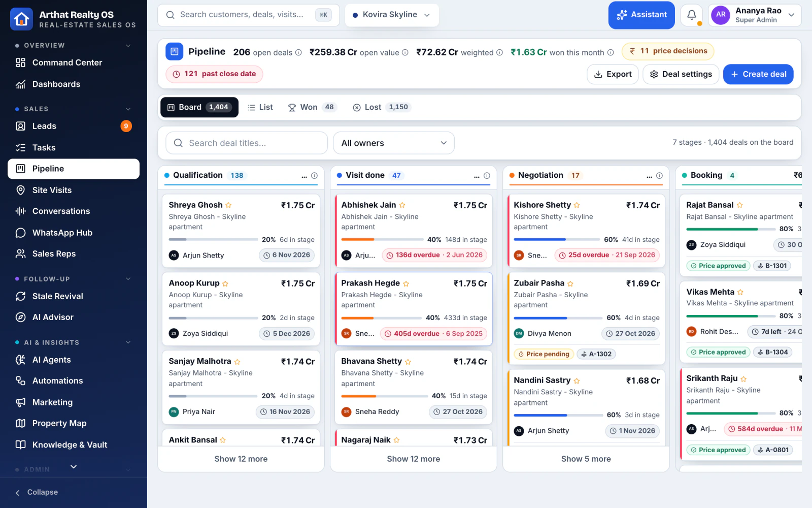
Task: Star the Prakash Hegde deal
Action: tap(406, 283)
